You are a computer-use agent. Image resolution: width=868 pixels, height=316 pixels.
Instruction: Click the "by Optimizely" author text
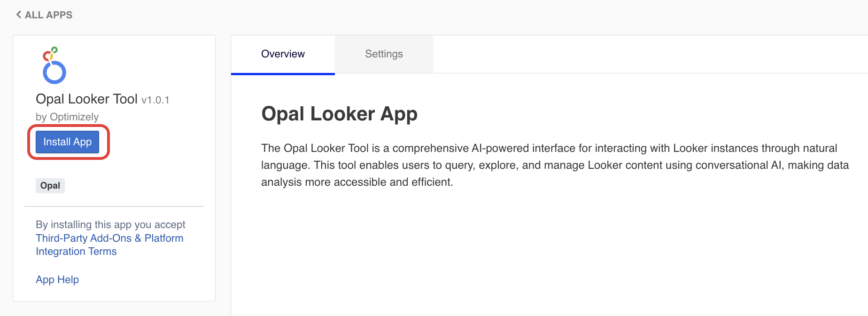[x=67, y=117]
